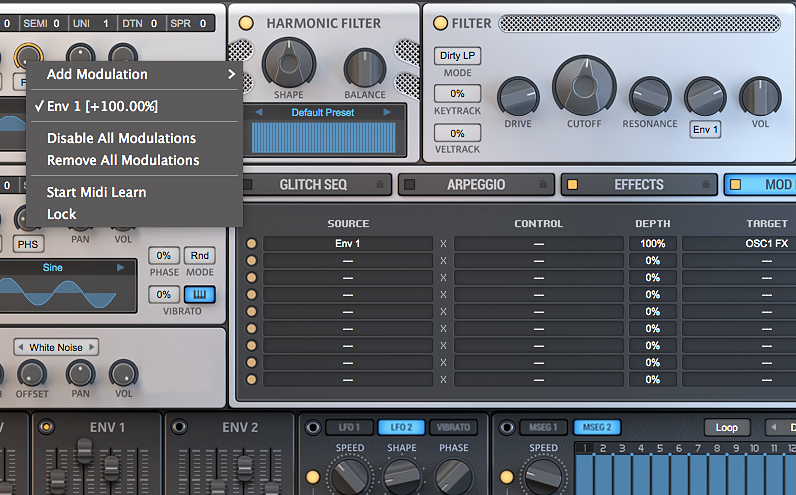Image resolution: width=796 pixels, height=495 pixels.
Task: Switch to the VIBRATO LFO tab
Action: 453,427
